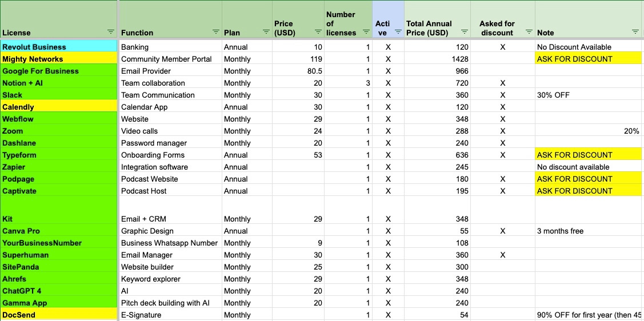644x321 pixels.
Task: Click Podpage ASK FOR DISCOUNT note
Action: (588, 179)
